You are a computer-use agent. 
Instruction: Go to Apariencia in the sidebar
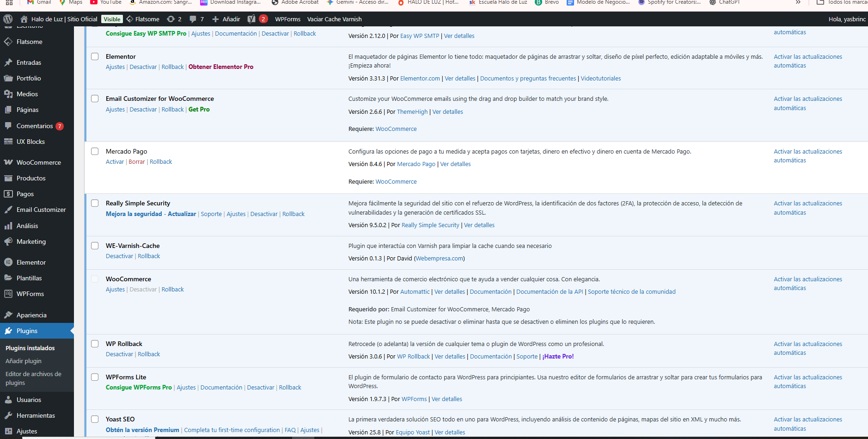click(31, 315)
